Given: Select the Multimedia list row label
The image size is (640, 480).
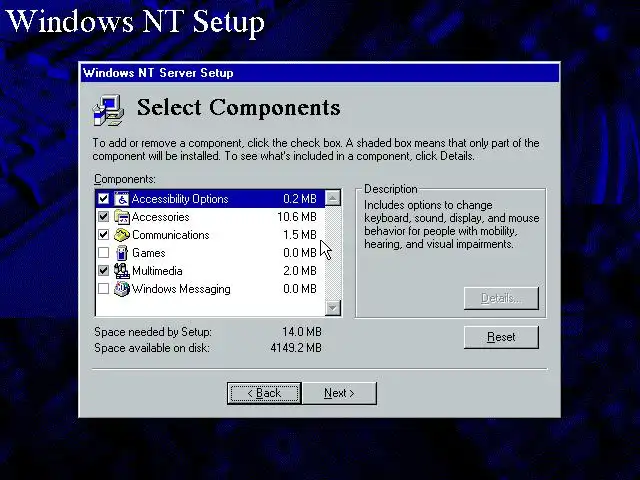Looking at the screenshot, I should point(157,271).
